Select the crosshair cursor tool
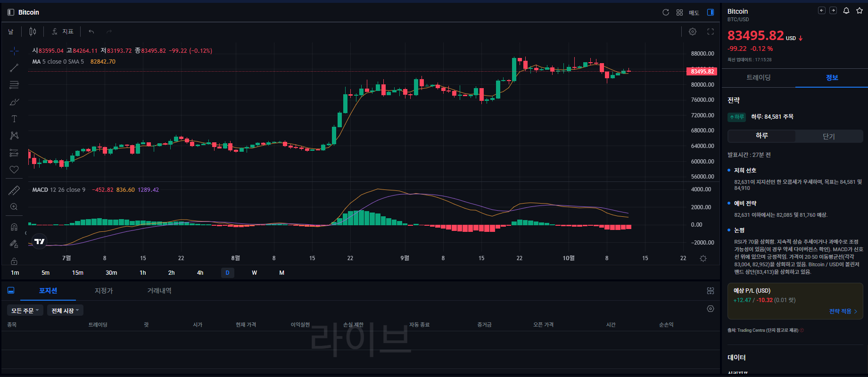Viewport: 868px width, 377px height. click(x=14, y=51)
